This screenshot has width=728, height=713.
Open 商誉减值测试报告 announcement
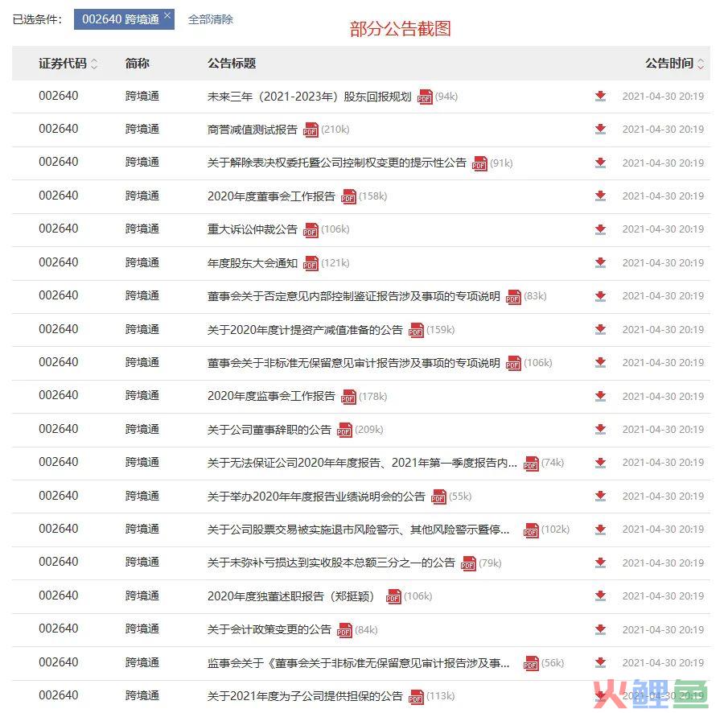coord(252,130)
